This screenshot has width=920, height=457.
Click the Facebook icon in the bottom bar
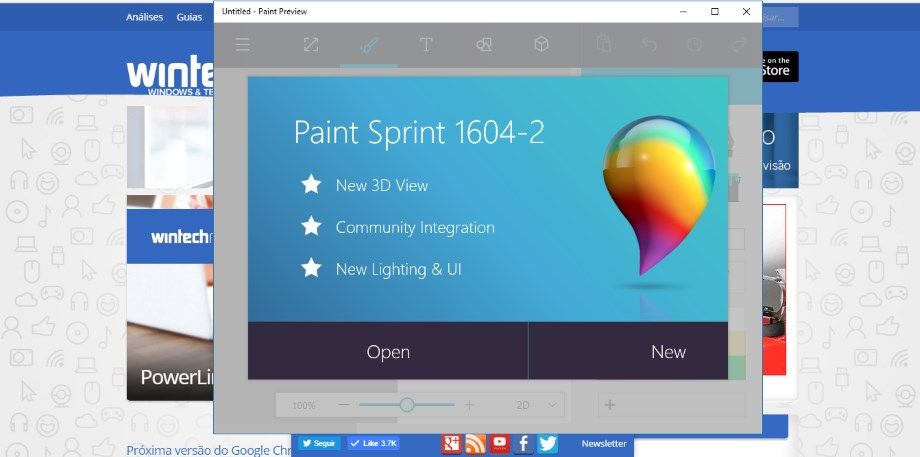click(x=524, y=443)
